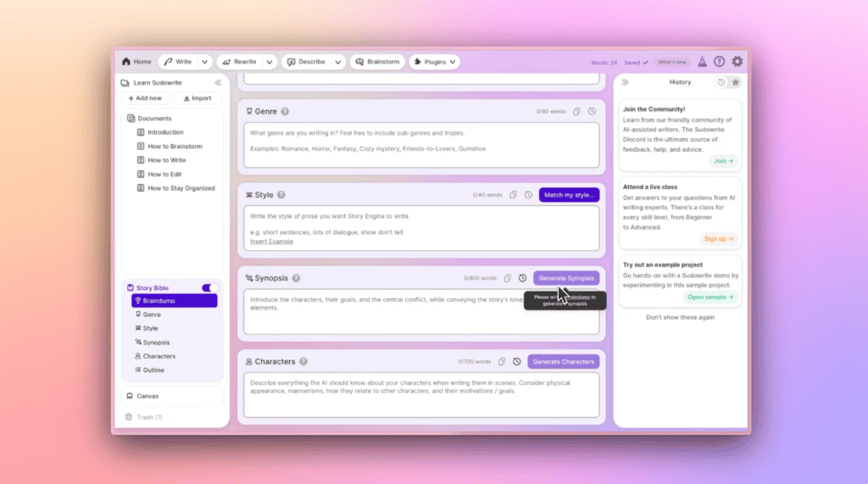Click the Characters text field
The width and height of the screenshot is (868, 484).
(421, 395)
